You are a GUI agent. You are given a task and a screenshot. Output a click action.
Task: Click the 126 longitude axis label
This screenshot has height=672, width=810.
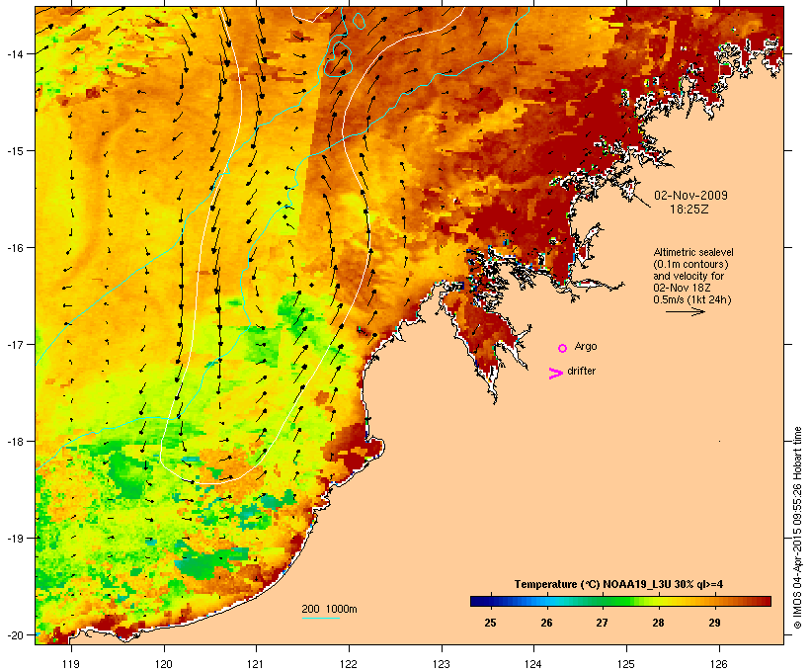(718, 664)
